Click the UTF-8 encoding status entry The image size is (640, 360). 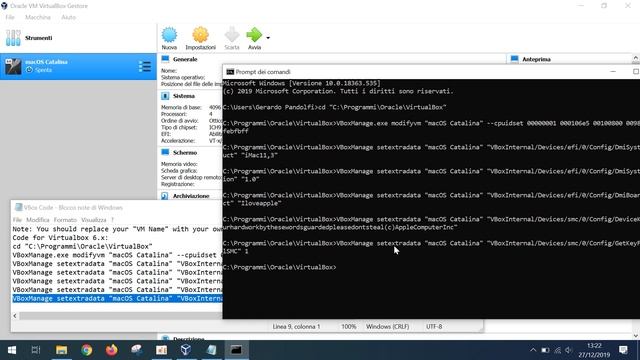[x=434, y=327]
